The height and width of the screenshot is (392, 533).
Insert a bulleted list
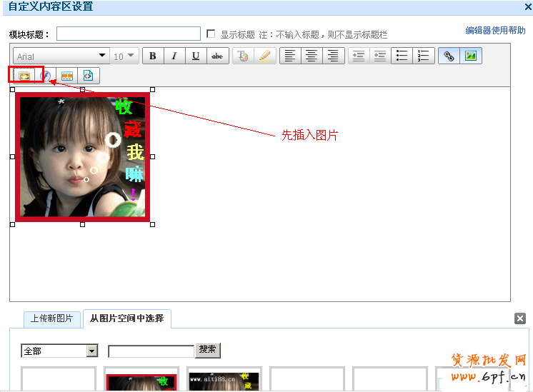tap(402, 56)
